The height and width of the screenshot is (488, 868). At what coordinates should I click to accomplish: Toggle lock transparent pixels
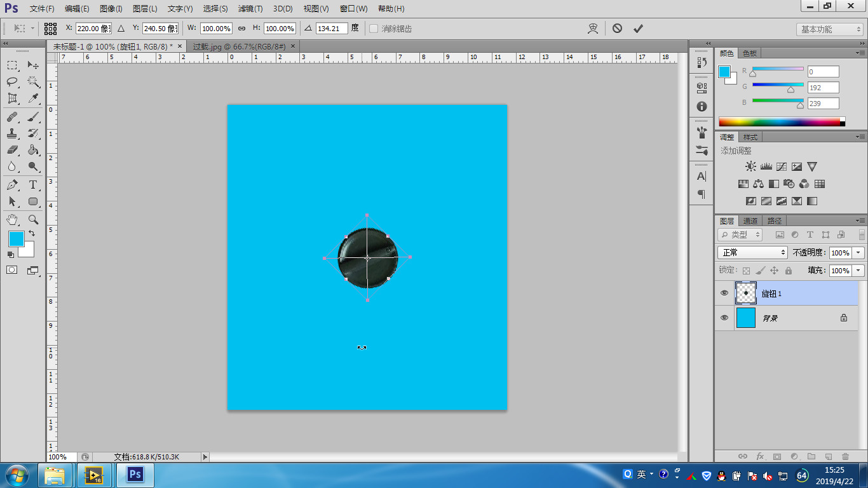click(747, 271)
